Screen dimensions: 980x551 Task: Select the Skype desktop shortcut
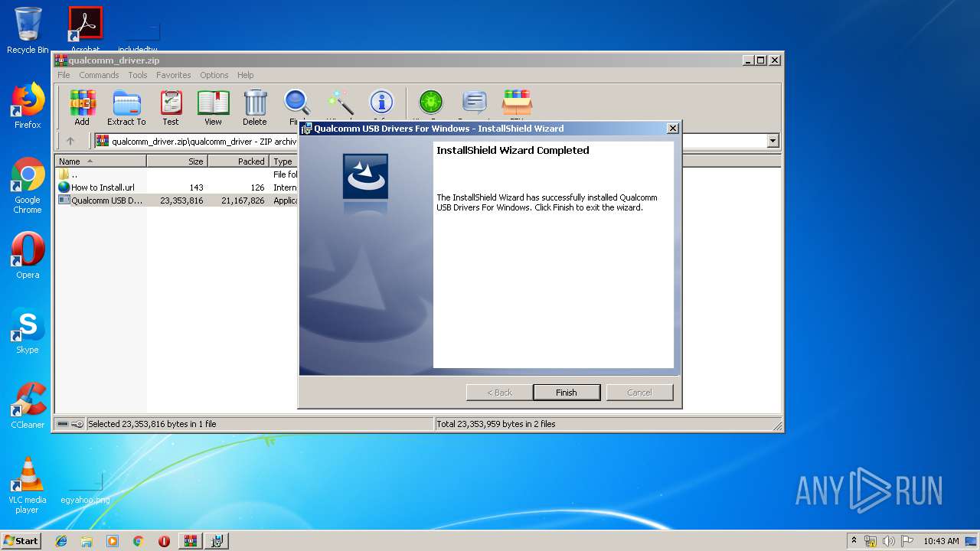[x=28, y=331]
